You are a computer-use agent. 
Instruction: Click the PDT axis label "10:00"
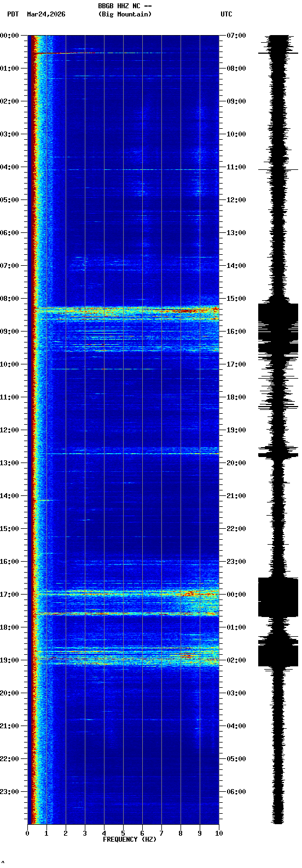click(10, 364)
